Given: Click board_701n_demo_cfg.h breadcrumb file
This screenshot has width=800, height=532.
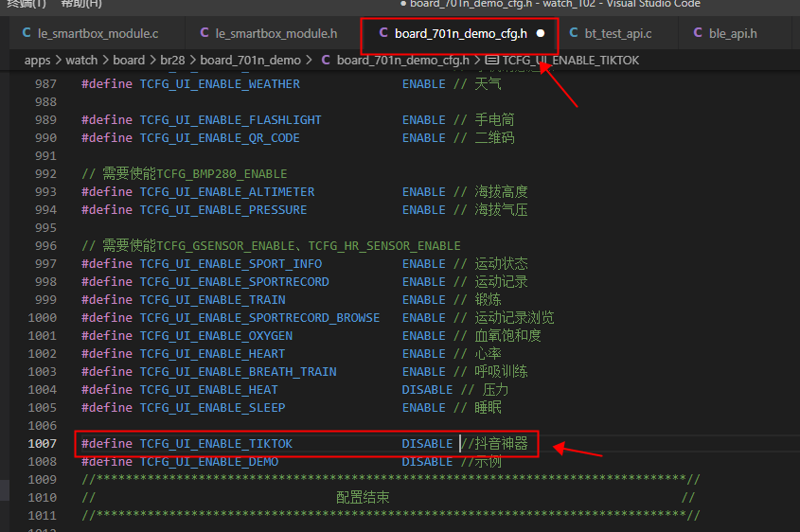Looking at the screenshot, I should 402,61.
